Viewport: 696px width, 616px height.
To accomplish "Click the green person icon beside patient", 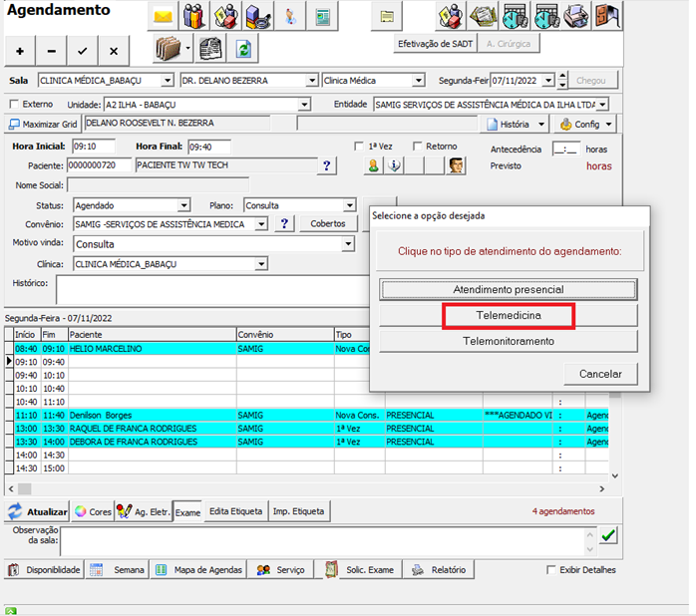I will click(373, 165).
